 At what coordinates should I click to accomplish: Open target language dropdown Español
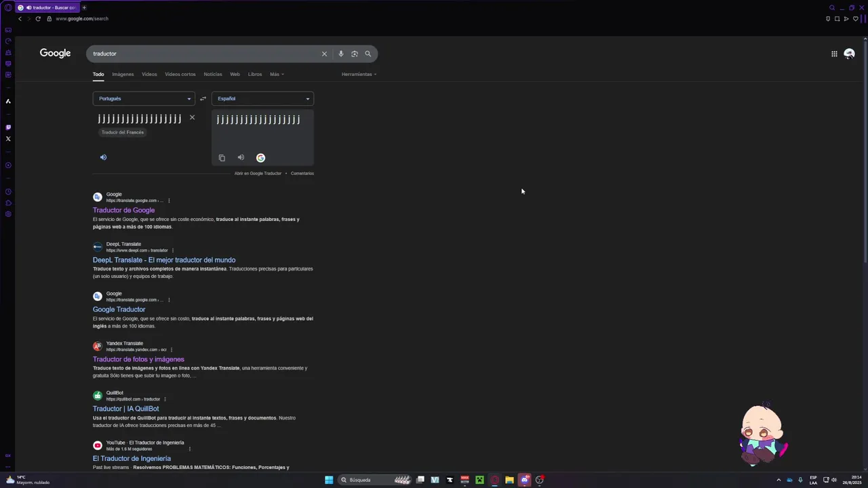[x=262, y=98]
